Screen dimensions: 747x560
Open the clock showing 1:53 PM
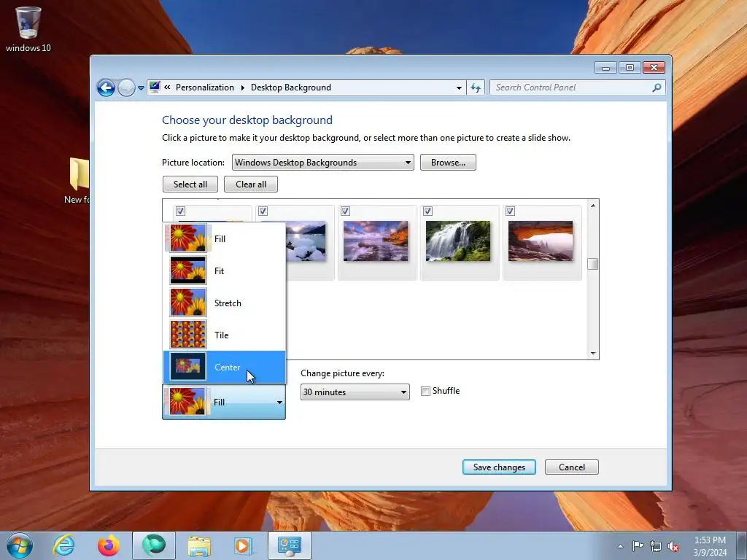[x=710, y=546]
